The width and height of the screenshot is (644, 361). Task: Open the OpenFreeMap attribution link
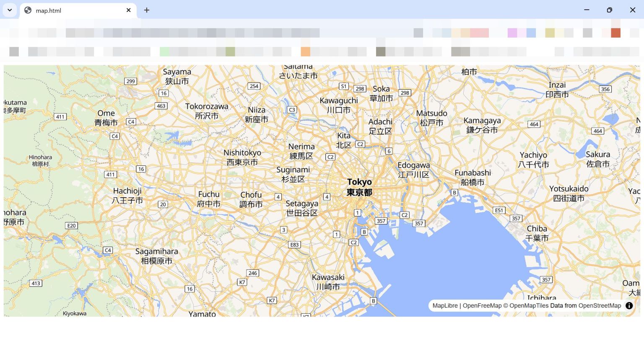[482, 306]
